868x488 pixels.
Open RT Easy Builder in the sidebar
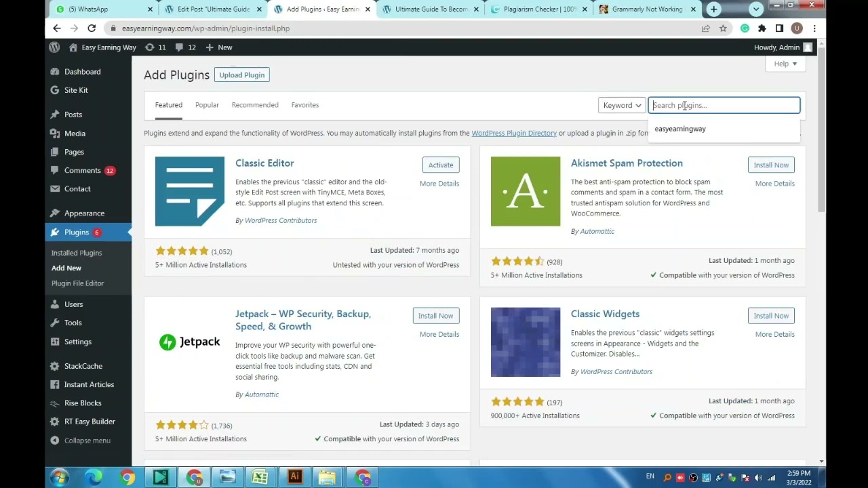click(90, 422)
